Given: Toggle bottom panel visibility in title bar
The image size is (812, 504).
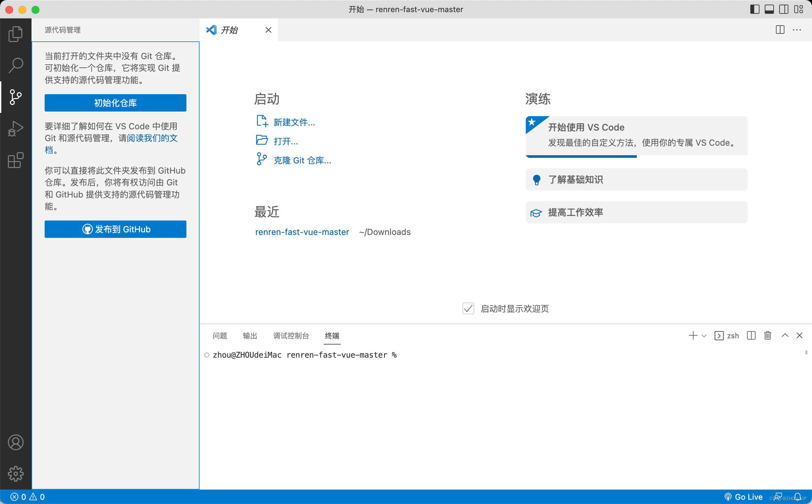Looking at the screenshot, I should click(769, 9).
